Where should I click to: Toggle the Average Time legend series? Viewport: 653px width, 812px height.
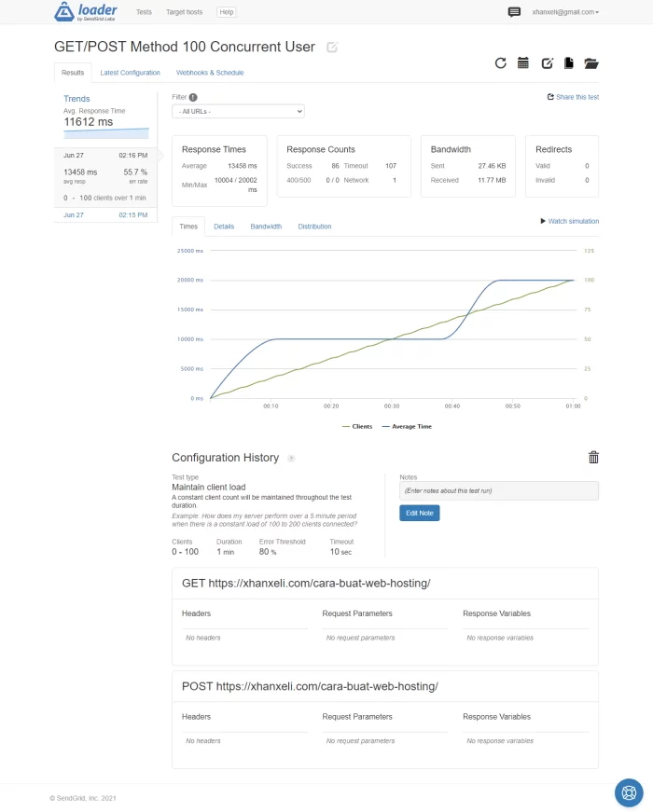[x=407, y=427]
